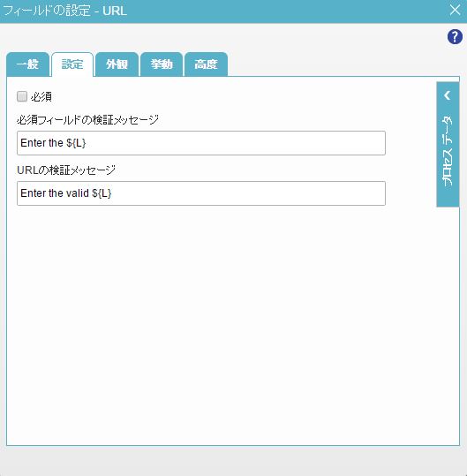Click the Enter the ${L} text
This screenshot has height=476, width=467.
pyautogui.click(x=53, y=143)
